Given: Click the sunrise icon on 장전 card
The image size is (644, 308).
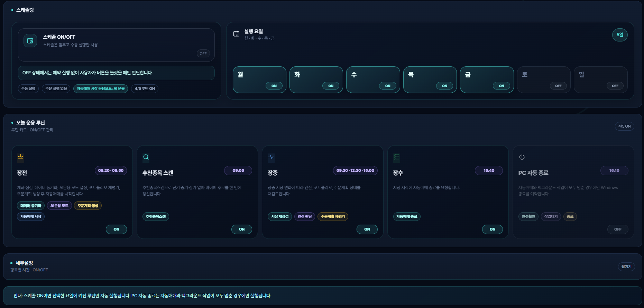Looking at the screenshot, I should point(20,157).
